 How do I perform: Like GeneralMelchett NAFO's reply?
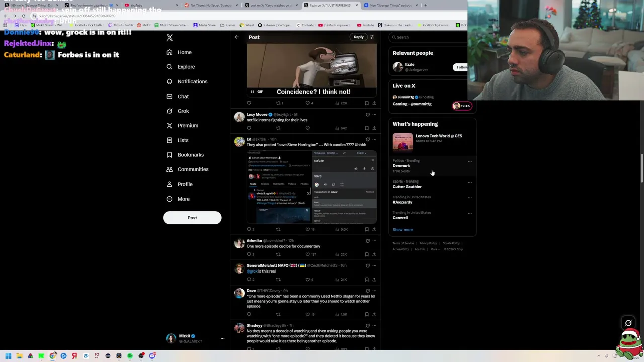[x=308, y=279]
